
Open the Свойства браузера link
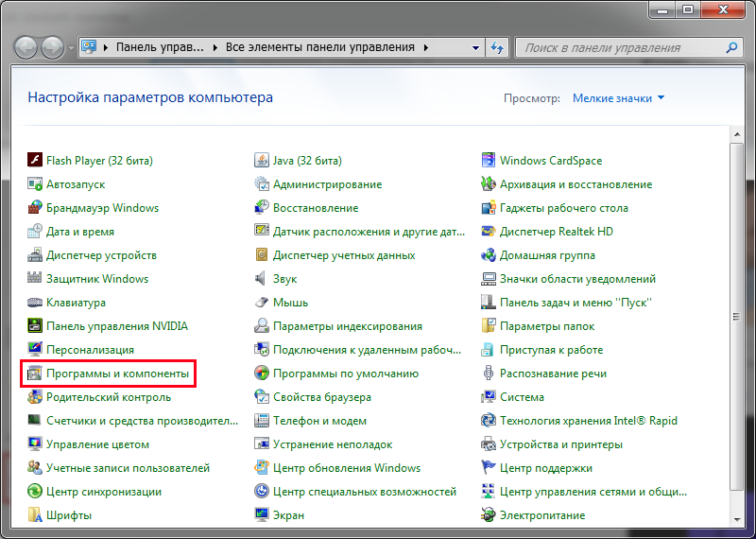tap(322, 397)
